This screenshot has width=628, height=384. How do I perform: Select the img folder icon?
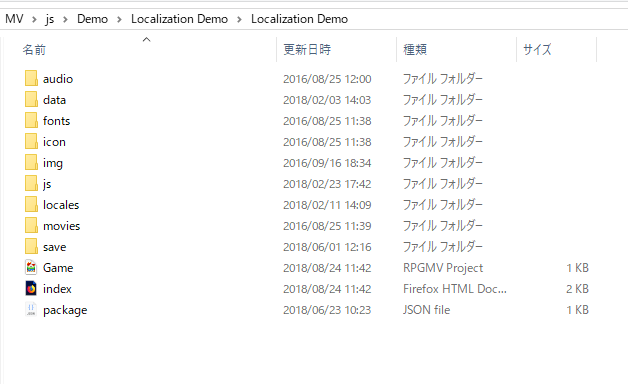pyautogui.click(x=31, y=163)
